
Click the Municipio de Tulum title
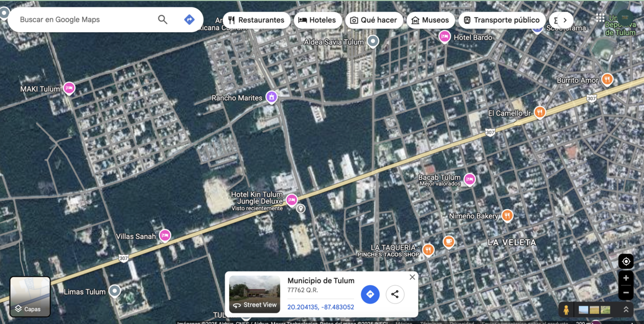(321, 280)
